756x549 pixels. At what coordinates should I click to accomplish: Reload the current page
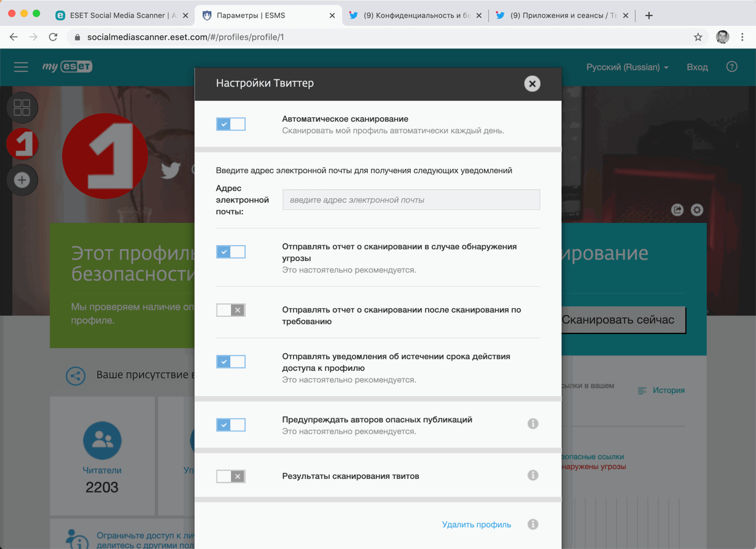(x=53, y=37)
